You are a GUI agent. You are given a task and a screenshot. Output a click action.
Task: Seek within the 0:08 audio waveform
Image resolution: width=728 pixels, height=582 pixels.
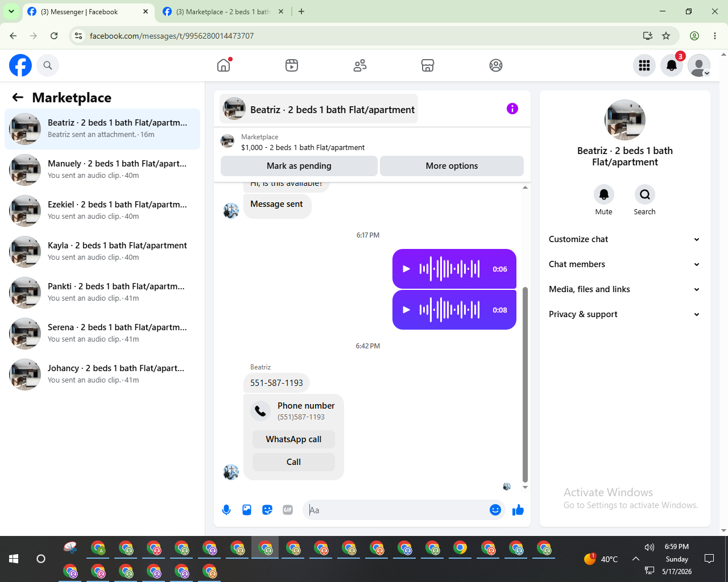tap(450, 310)
